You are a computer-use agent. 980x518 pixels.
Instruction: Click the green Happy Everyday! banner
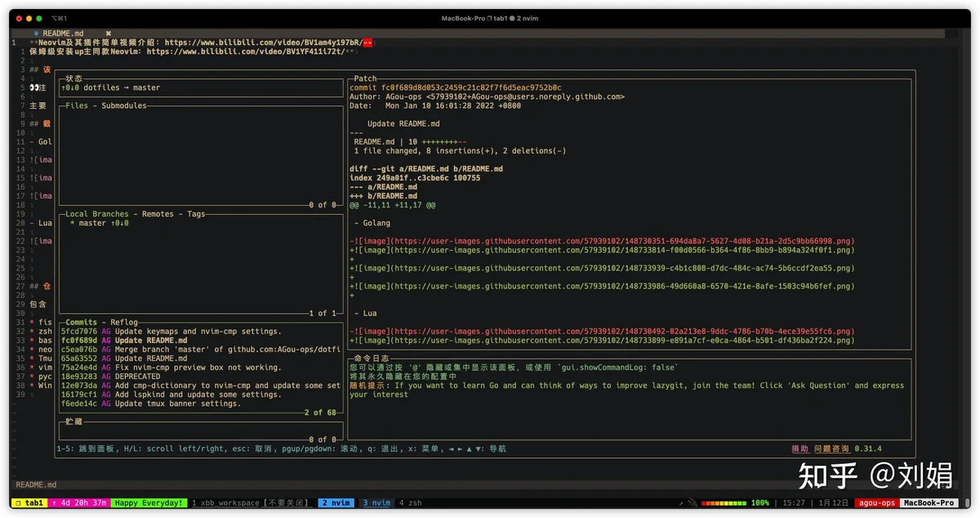148,503
